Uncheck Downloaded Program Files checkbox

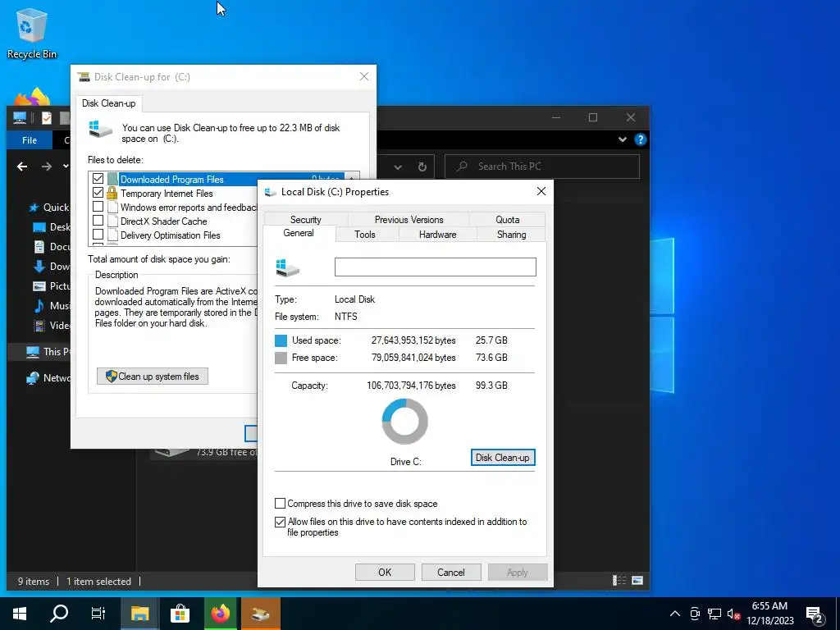click(x=98, y=179)
